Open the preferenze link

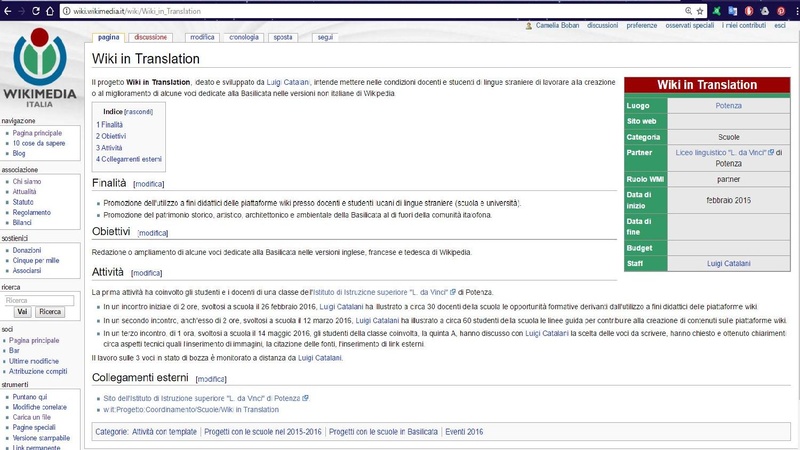641,26
